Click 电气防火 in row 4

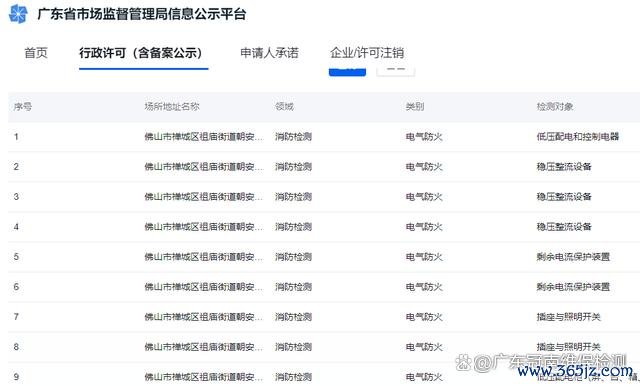(424, 227)
